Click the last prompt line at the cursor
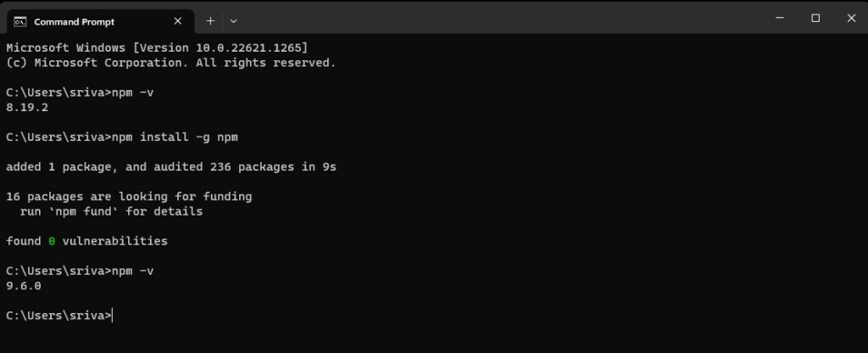Image resolution: width=868 pixels, height=353 pixels. (x=112, y=315)
